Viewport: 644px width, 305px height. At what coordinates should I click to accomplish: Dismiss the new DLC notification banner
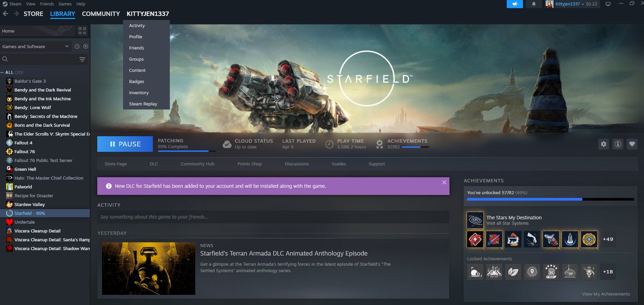tap(444, 183)
